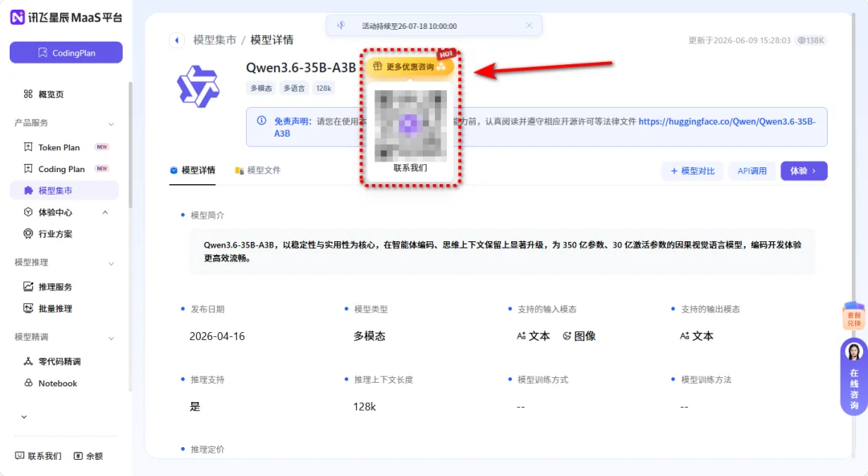
Task: Click the API调用 button
Action: (751, 170)
